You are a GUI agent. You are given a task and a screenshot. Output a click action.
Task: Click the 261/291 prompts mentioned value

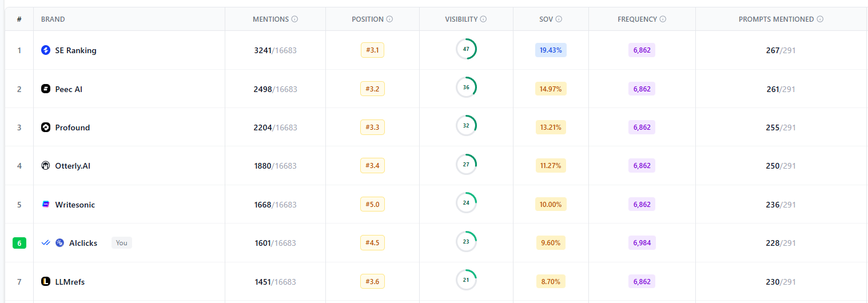(781, 89)
